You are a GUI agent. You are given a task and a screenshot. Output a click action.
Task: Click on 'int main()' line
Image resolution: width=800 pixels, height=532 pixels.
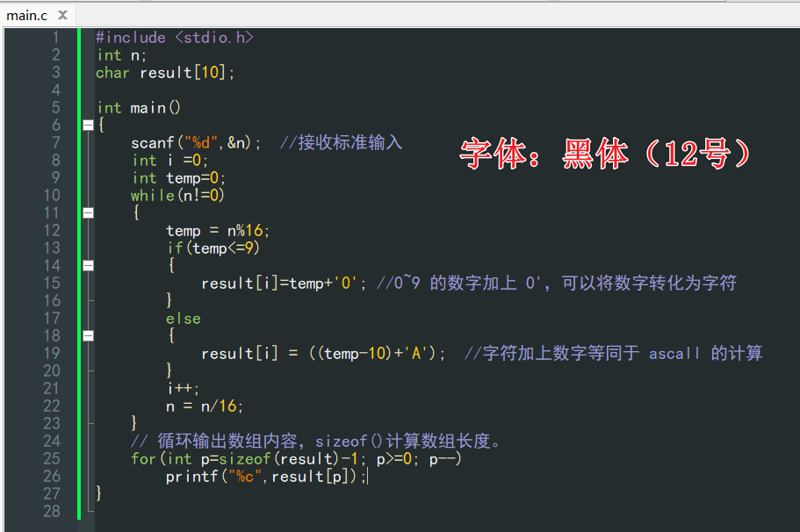tap(138, 108)
